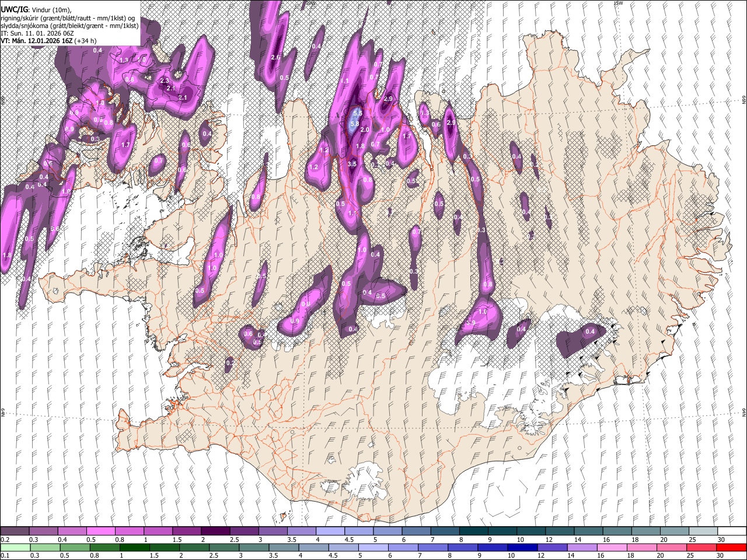Click the "(+34 h)" forecast offset

85,41
